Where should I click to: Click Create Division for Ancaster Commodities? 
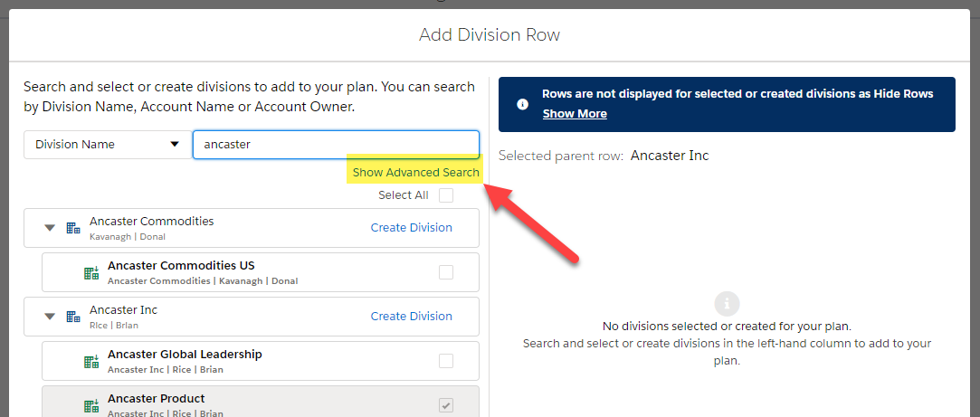[x=411, y=228]
